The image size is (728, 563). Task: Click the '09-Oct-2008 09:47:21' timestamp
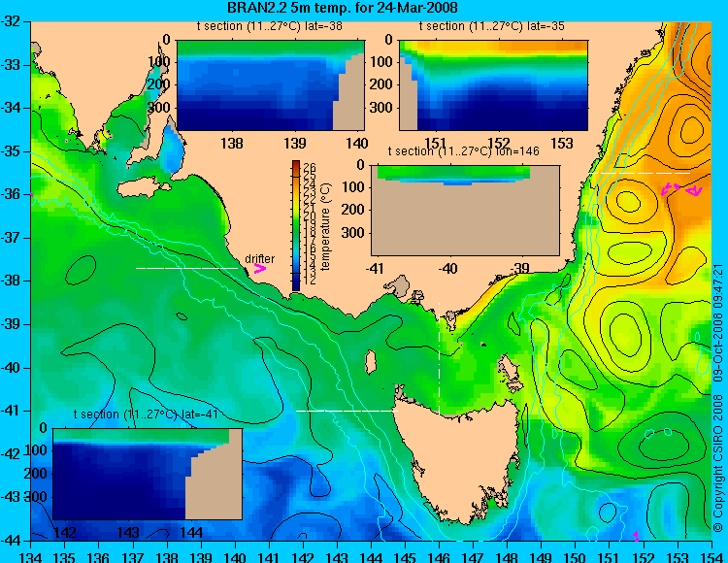click(717, 322)
